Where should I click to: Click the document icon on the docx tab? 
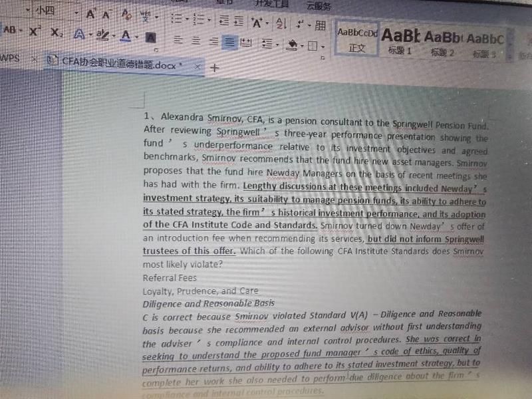pos(53,61)
